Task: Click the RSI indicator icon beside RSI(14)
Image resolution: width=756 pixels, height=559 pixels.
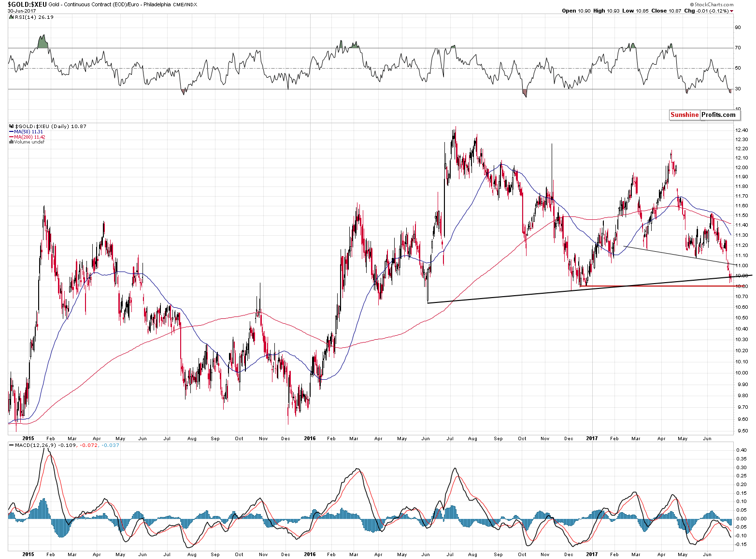Action: tap(11, 17)
